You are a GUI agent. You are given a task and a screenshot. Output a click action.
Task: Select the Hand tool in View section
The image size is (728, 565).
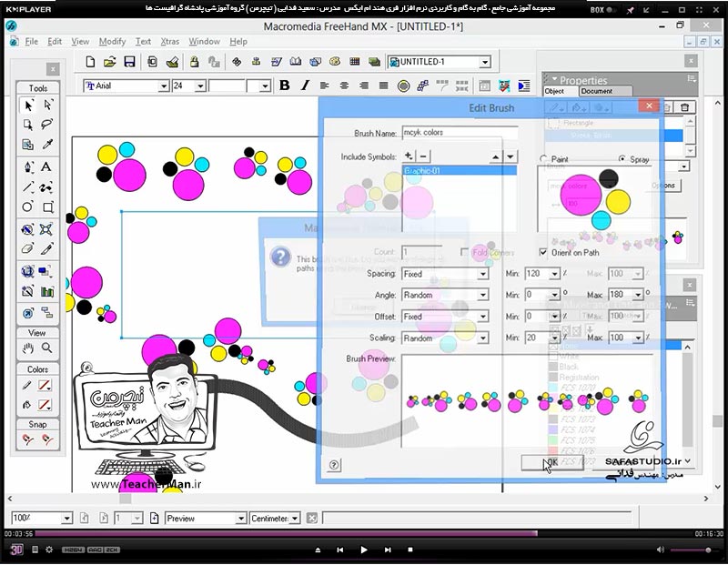click(x=28, y=348)
